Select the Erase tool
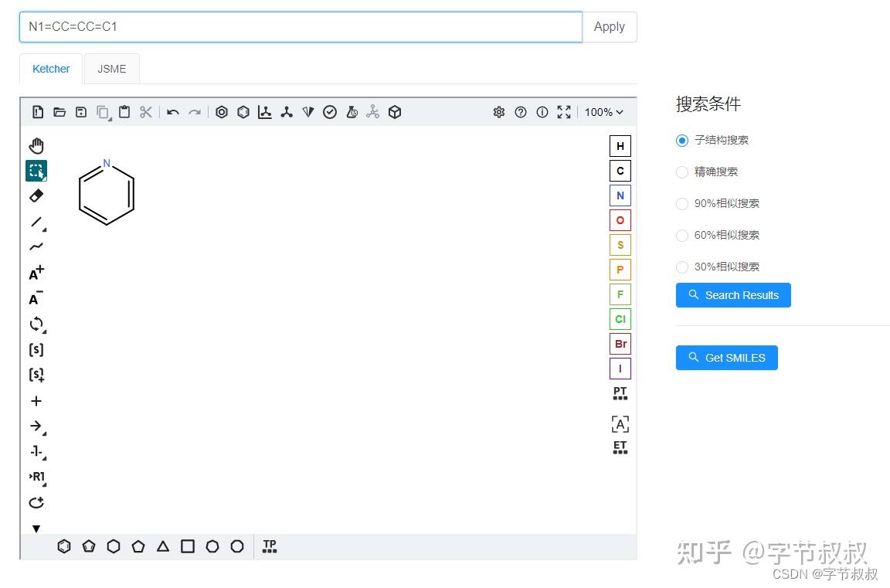 (x=36, y=195)
